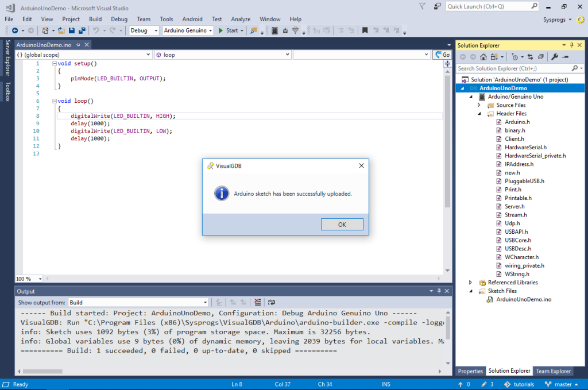Click the Go button in the navigation bar

click(x=443, y=55)
